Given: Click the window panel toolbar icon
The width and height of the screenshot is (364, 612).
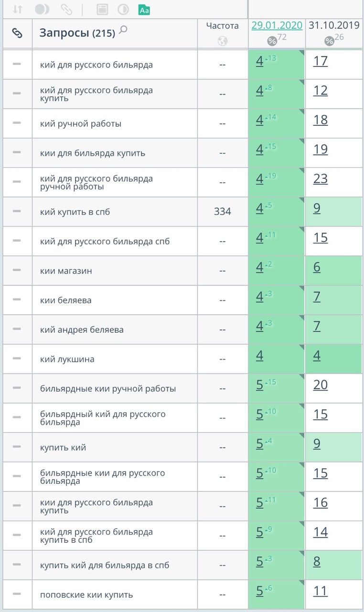Looking at the screenshot, I should (x=102, y=9).
